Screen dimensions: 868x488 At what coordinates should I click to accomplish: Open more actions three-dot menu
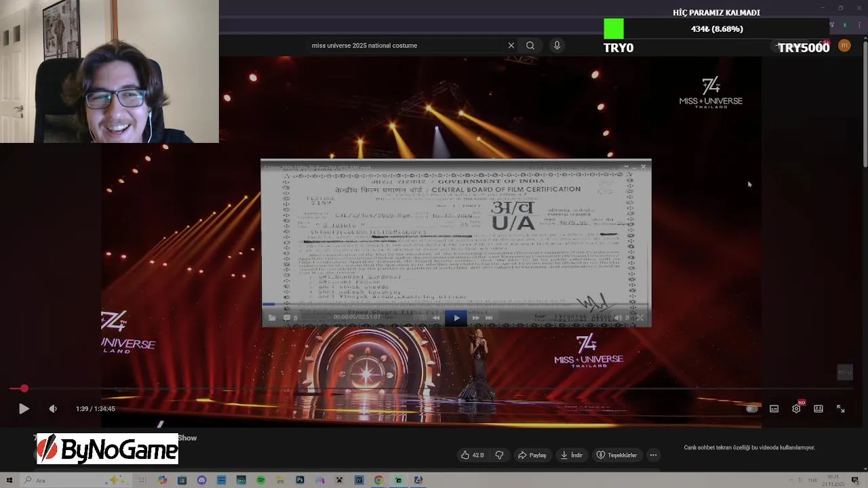[x=653, y=455]
